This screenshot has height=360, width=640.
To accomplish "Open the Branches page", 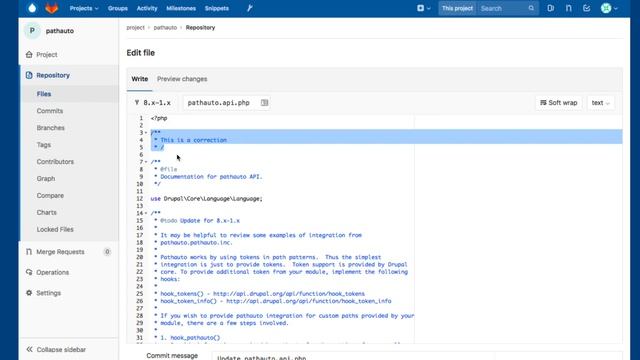I will click(51, 128).
